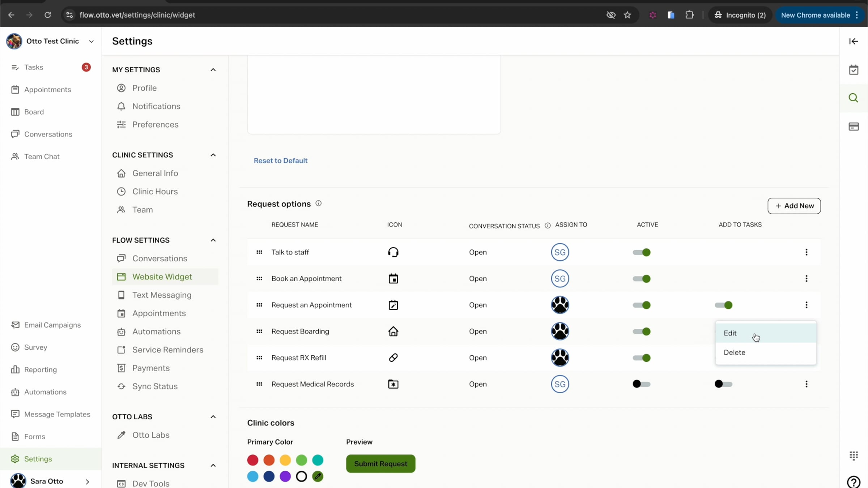Toggle Active switch for Request Boarding
This screenshot has height=488, width=868.
[642, 331]
